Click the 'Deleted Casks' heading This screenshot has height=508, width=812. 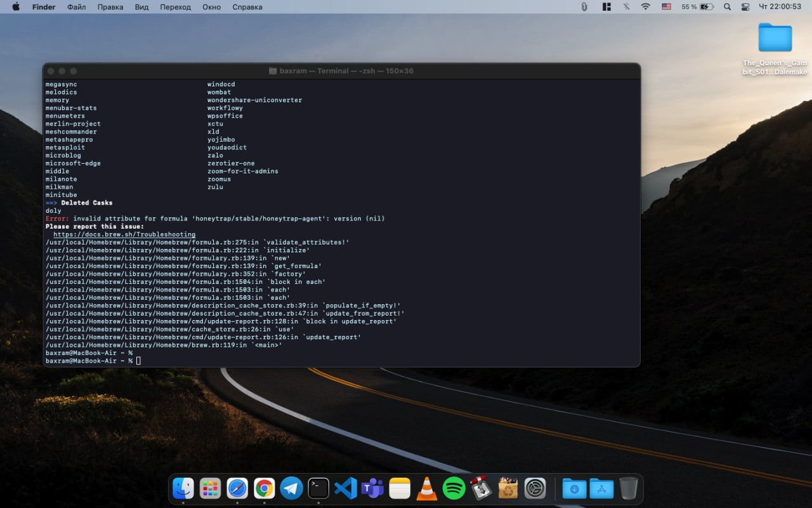tap(87, 203)
